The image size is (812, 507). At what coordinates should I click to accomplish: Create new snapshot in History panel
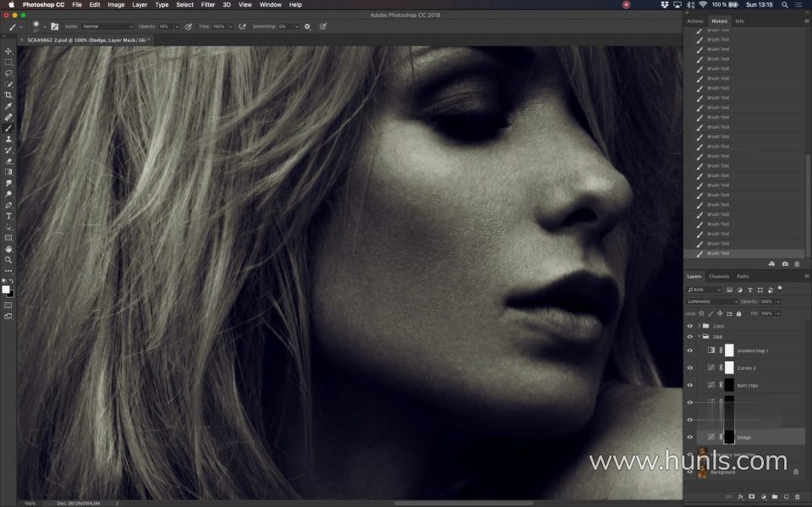point(784,264)
